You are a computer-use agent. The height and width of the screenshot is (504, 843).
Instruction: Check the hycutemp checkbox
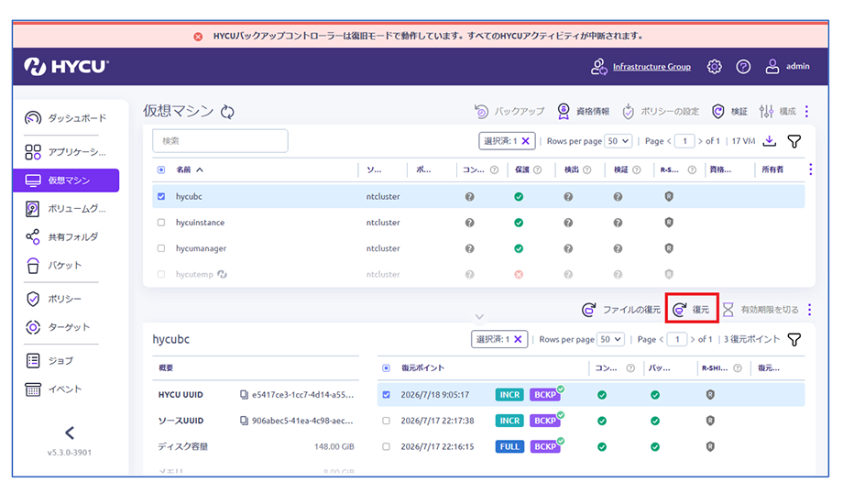(161, 274)
